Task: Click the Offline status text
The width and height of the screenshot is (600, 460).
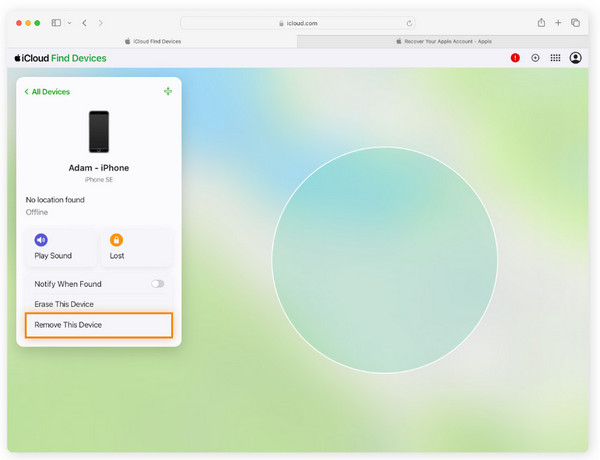Action: 37,212
